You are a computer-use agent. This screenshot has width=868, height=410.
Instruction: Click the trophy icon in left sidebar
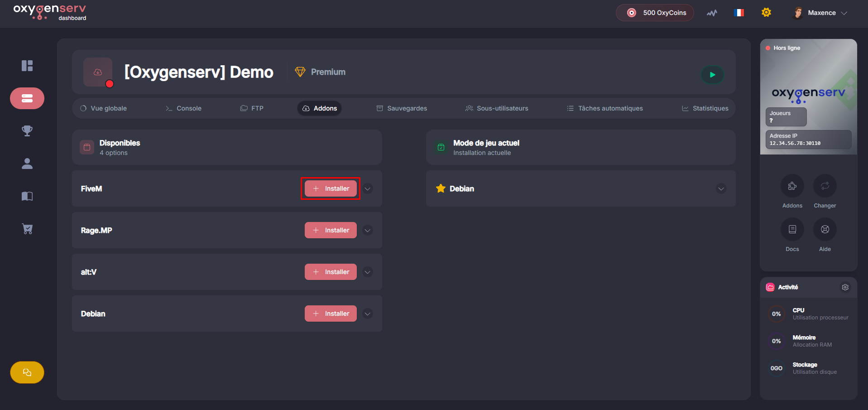pyautogui.click(x=27, y=131)
